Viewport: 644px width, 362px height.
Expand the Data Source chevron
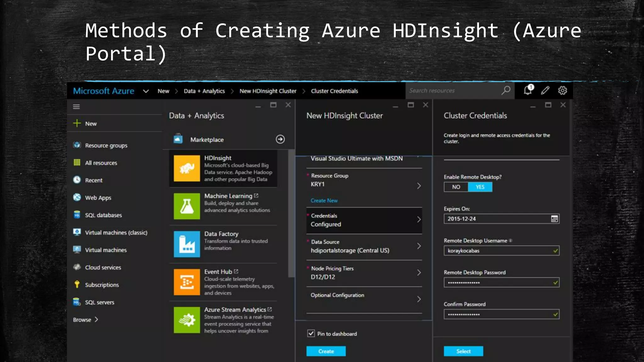point(419,246)
